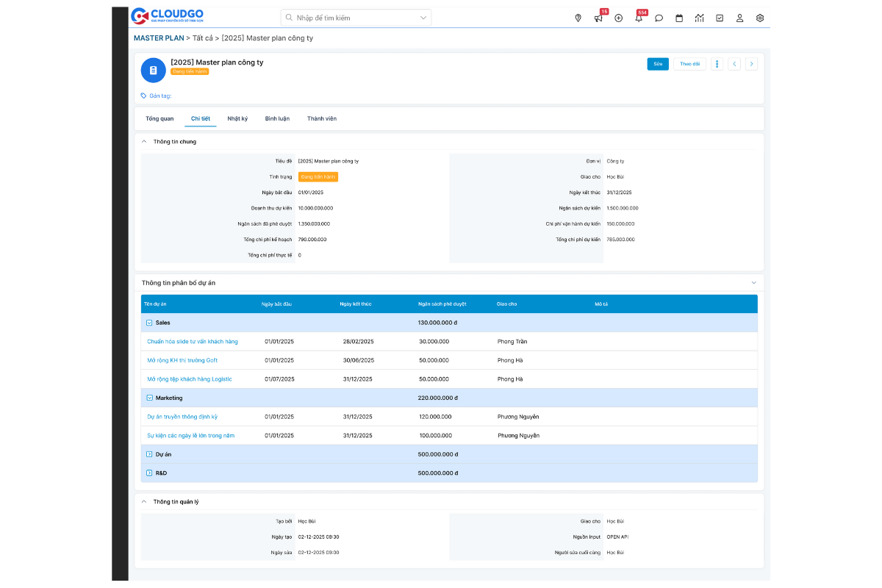Click the Sửa edit button
The width and height of the screenshot is (882, 588).
pos(658,64)
